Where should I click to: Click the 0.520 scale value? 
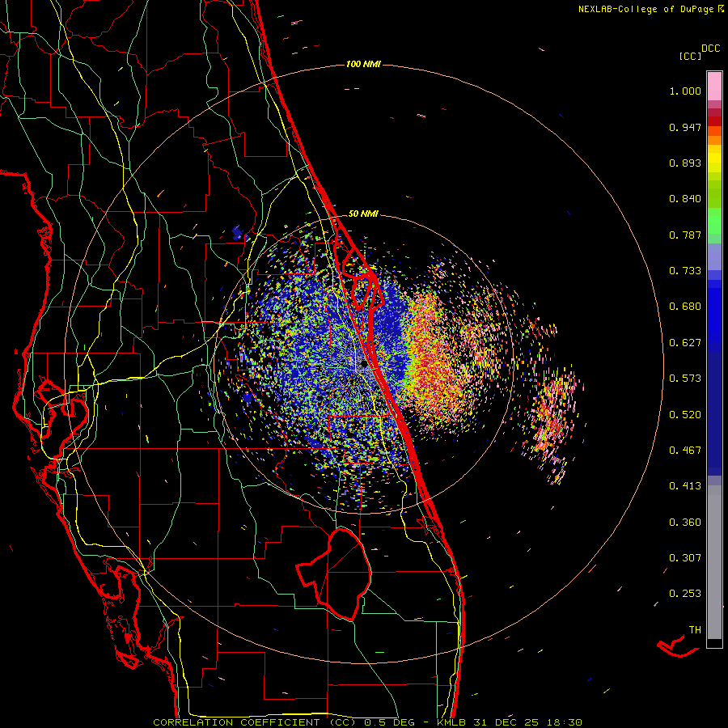click(685, 415)
